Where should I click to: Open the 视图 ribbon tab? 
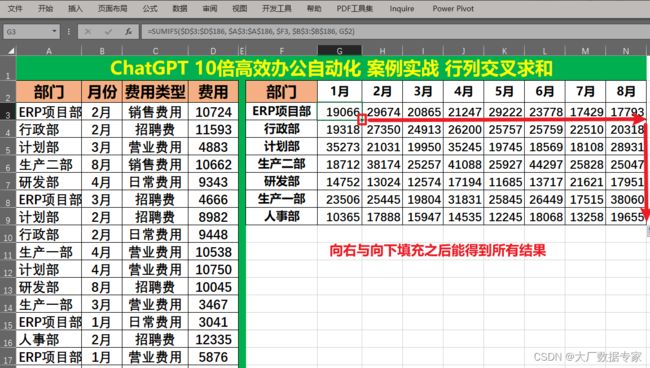point(240,8)
